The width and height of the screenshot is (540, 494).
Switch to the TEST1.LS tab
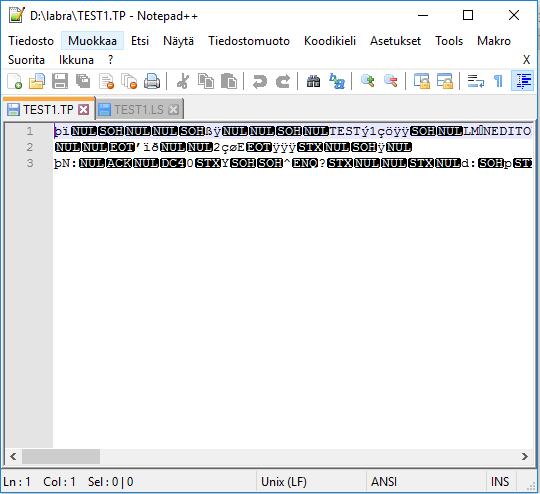(138, 110)
